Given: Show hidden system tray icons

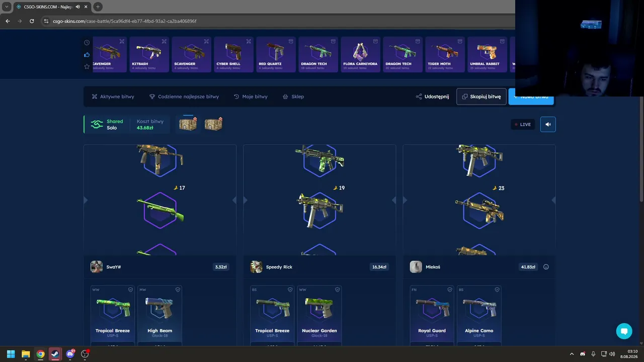Looking at the screenshot, I should [572, 354].
